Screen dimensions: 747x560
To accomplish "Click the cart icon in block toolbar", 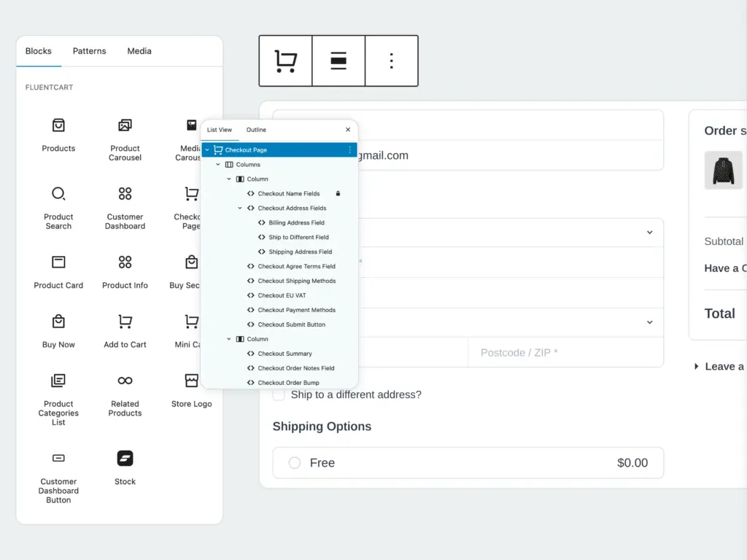I will [286, 61].
